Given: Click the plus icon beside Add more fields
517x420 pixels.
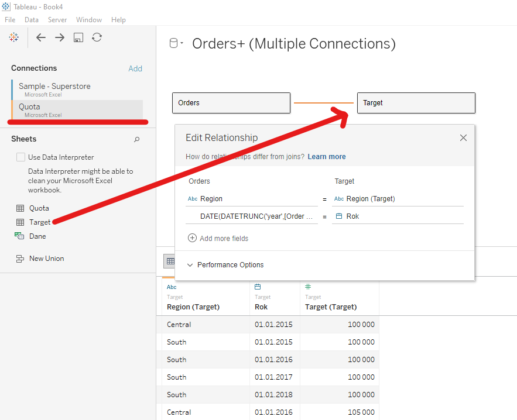Looking at the screenshot, I should coord(192,238).
